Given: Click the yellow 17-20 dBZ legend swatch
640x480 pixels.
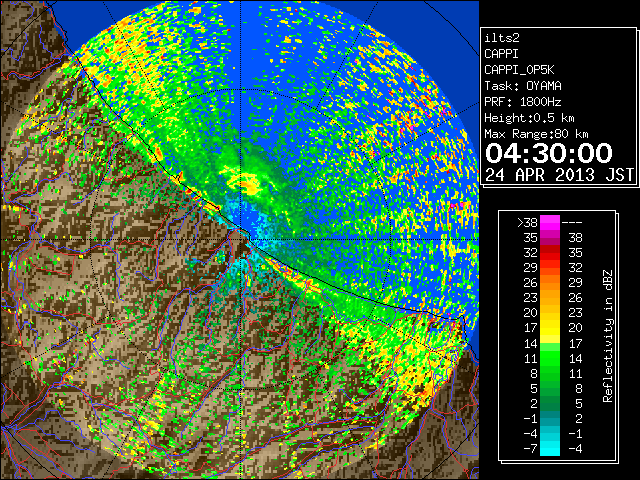Looking at the screenshot, I should (550, 328).
